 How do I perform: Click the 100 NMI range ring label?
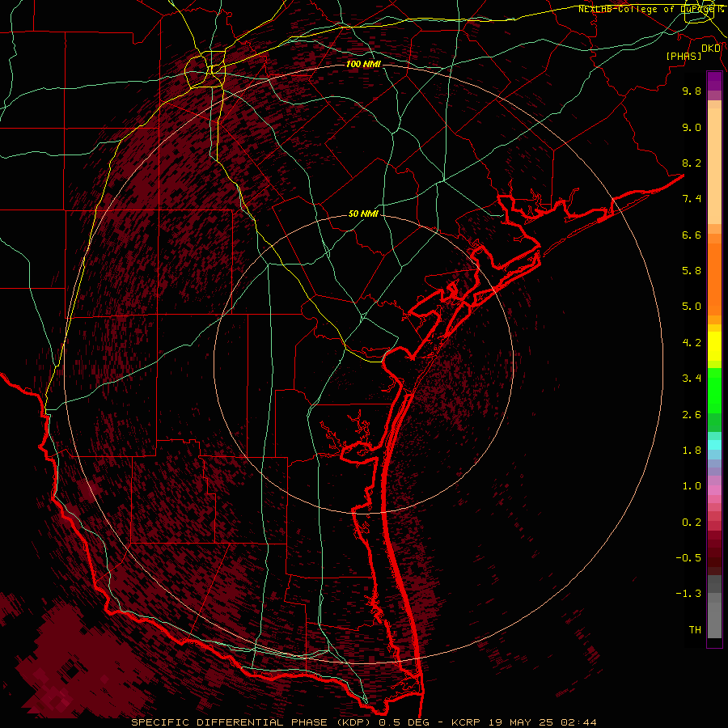(363, 64)
